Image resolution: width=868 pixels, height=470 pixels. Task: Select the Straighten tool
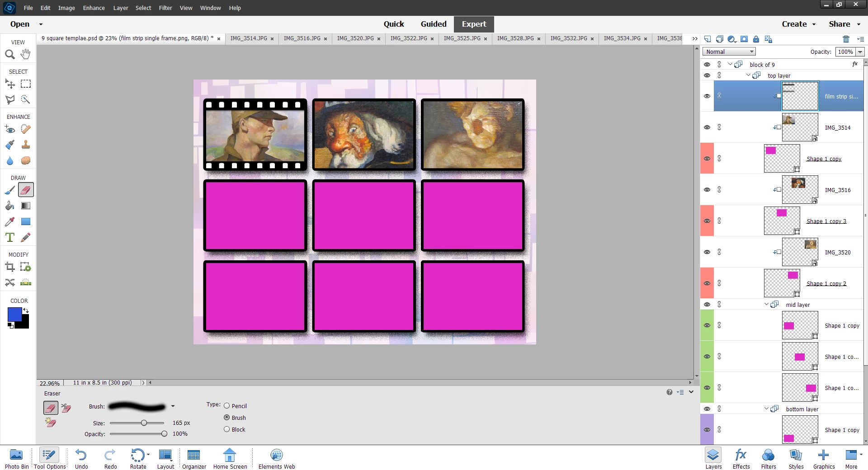click(26, 282)
